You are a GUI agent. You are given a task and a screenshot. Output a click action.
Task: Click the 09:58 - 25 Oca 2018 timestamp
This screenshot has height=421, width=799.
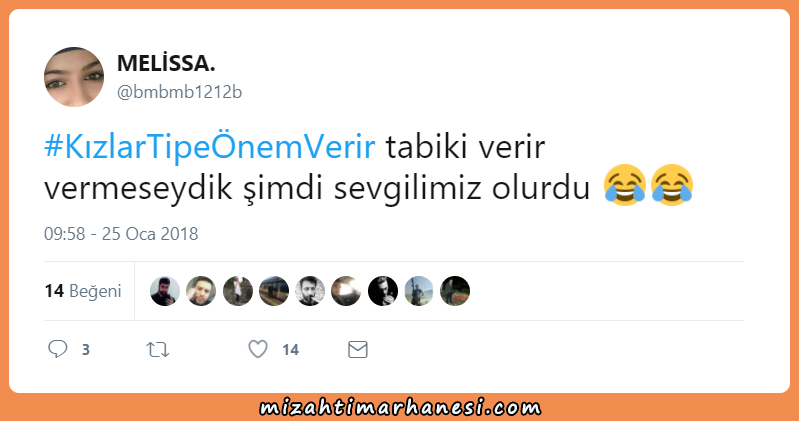click(x=121, y=233)
